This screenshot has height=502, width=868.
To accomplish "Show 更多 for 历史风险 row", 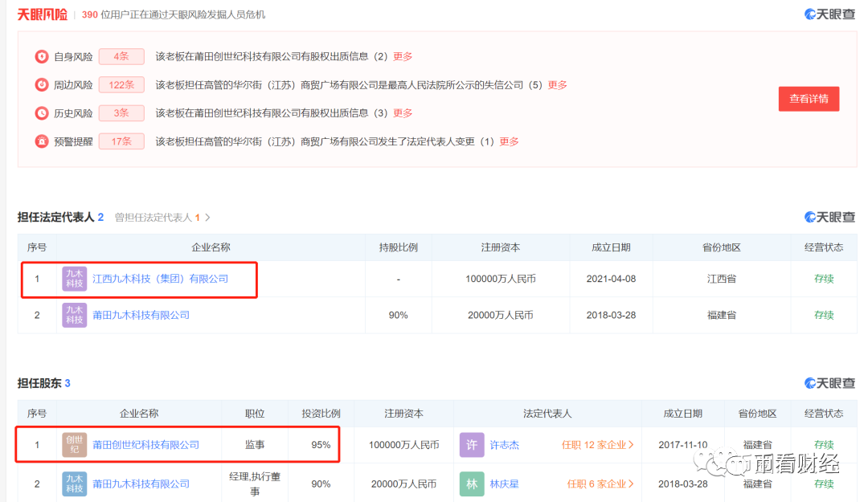I will coord(403,113).
